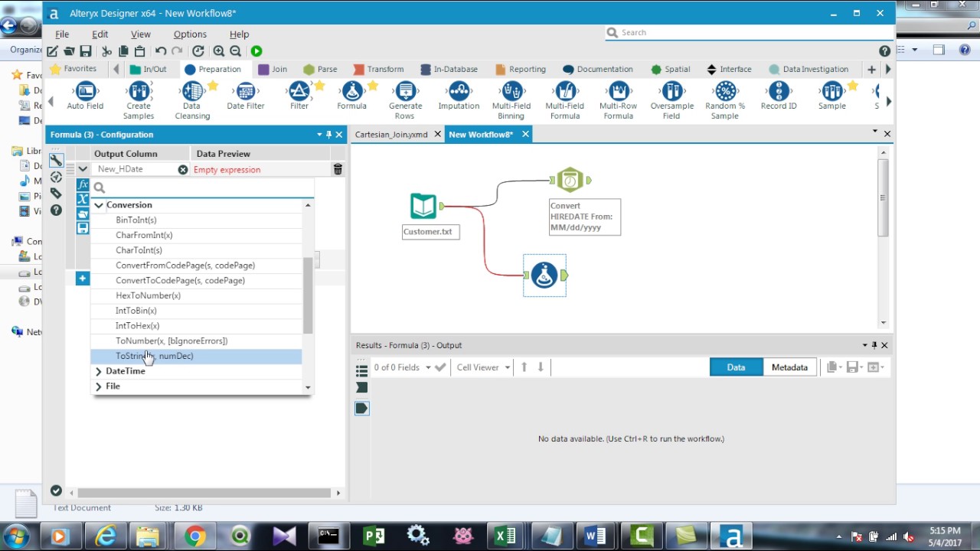Select the Auto Field tool
980x551 pixels.
(85, 96)
